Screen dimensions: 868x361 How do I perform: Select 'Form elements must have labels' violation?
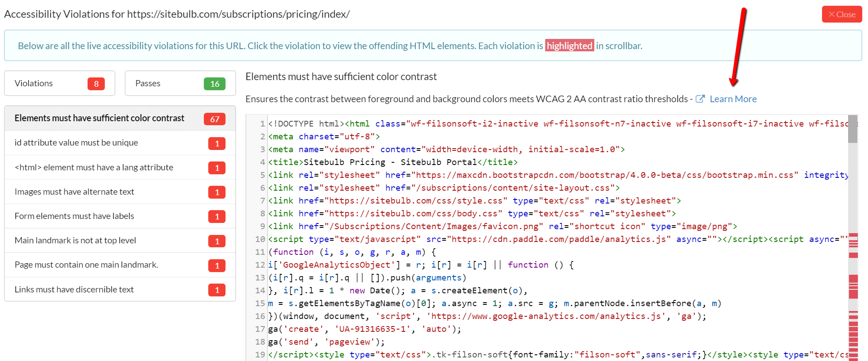click(x=120, y=216)
